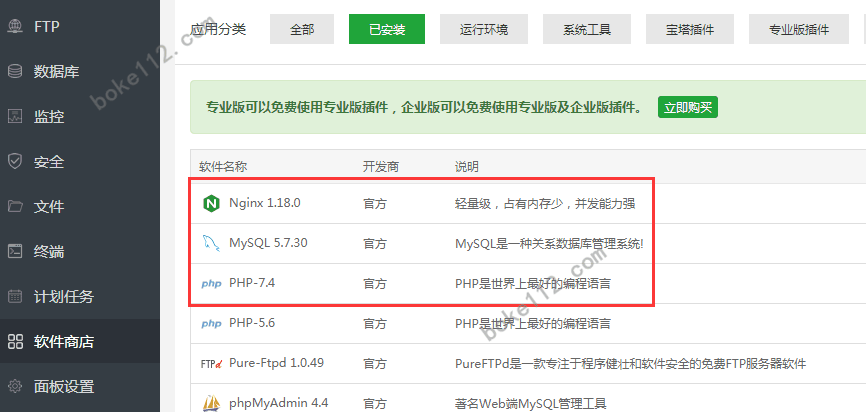Click the security shield icon
The image size is (866, 412).
[x=15, y=162]
